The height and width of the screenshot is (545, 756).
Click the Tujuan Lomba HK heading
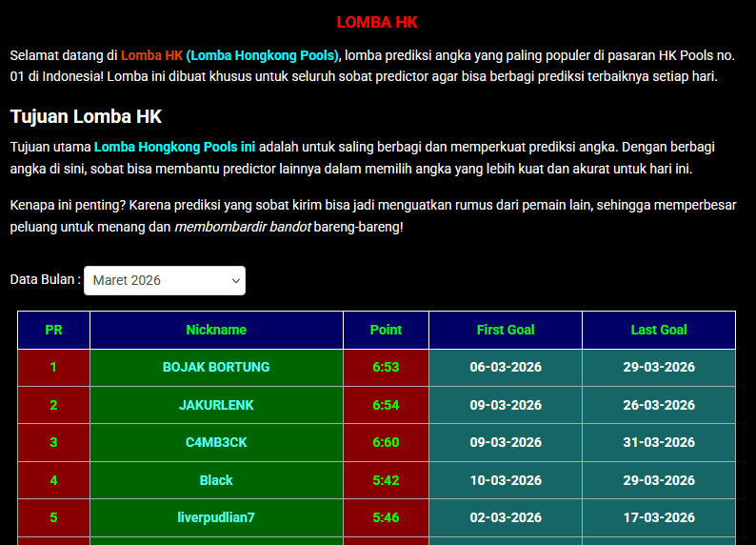point(86,116)
